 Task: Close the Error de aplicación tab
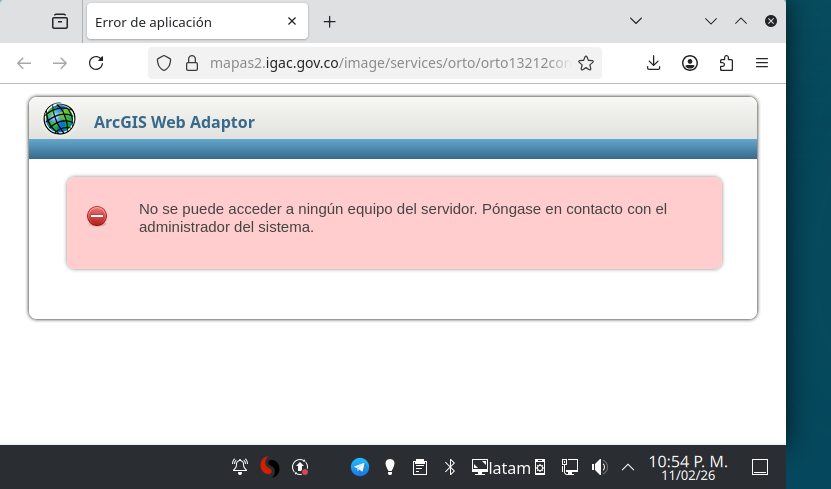coord(291,21)
